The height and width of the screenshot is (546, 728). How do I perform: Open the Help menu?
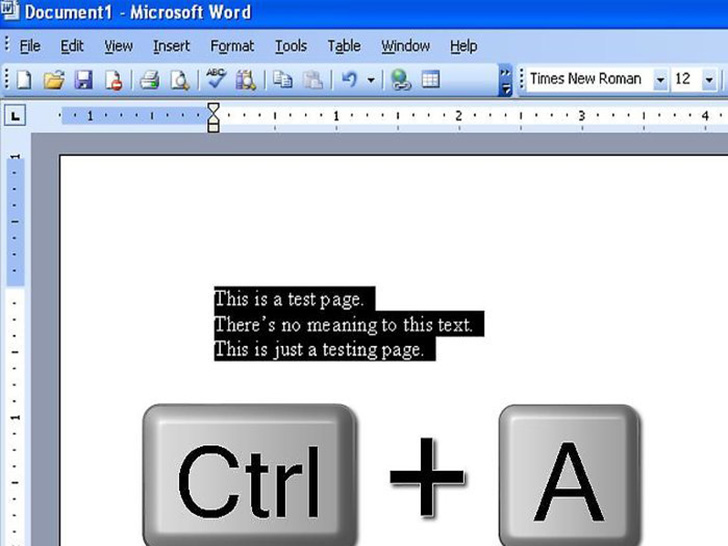pyautogui.click(x=463, y=46)
